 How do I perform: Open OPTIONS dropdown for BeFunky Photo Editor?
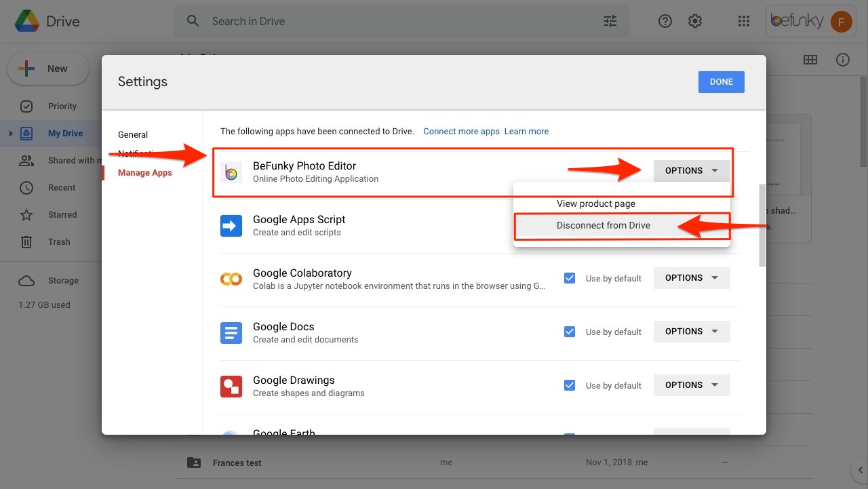[692, 171]
